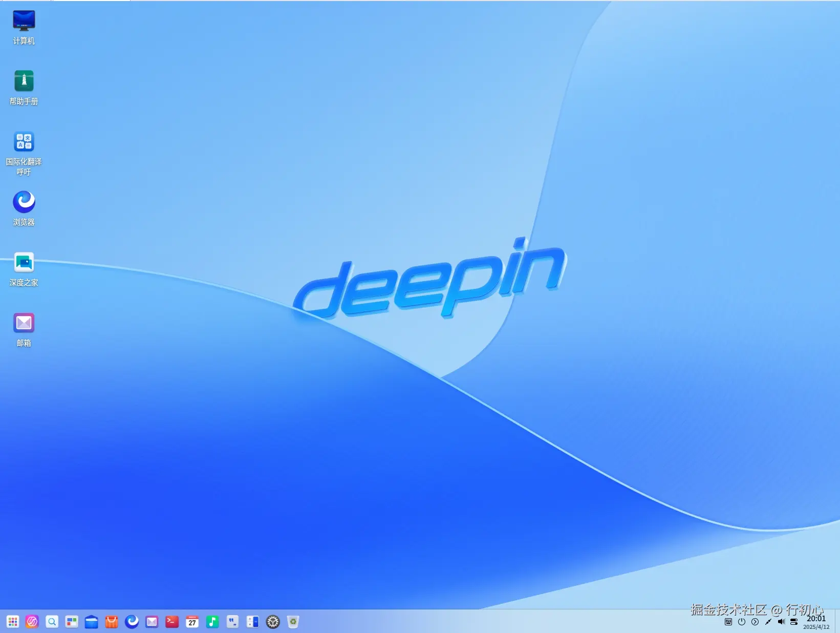Open the quick settings toggles panel in the tray
The height and width of the screenshot is (633, 840).
pyautogui.click(x=794, y=622)
